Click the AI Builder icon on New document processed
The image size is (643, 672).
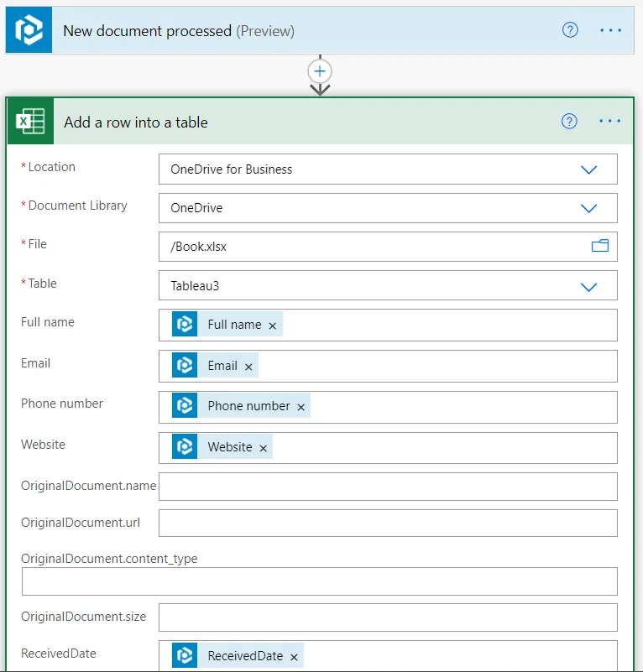[x=28, y=29]
